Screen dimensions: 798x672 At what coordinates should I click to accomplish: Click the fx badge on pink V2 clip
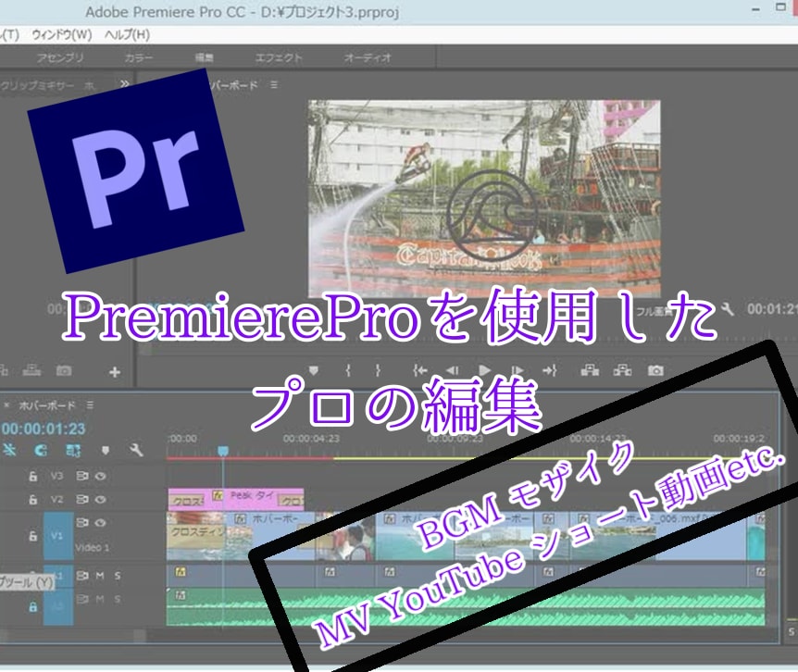(218, 494)
